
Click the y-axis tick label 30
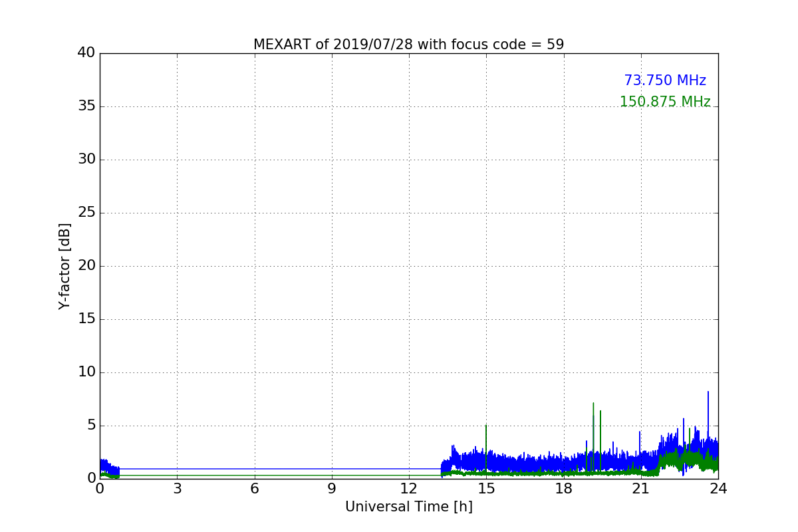click(x=86, y=160)
